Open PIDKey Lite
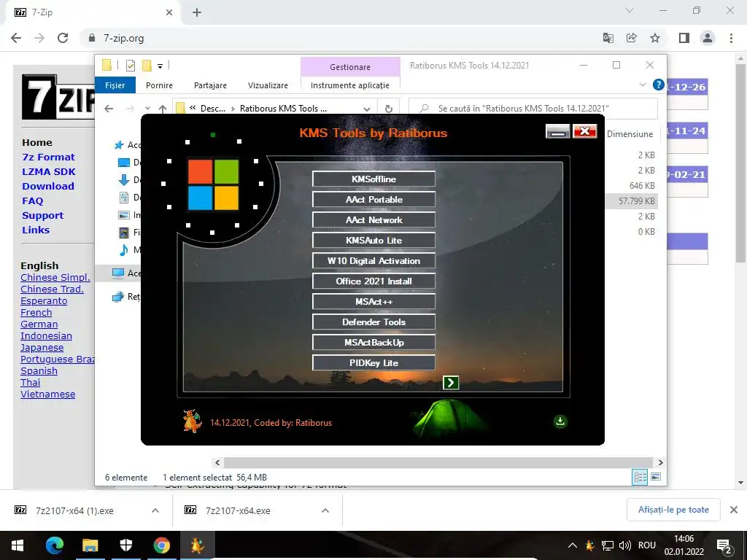This screenshot has width=747, height=560. (x=373, y=363)
